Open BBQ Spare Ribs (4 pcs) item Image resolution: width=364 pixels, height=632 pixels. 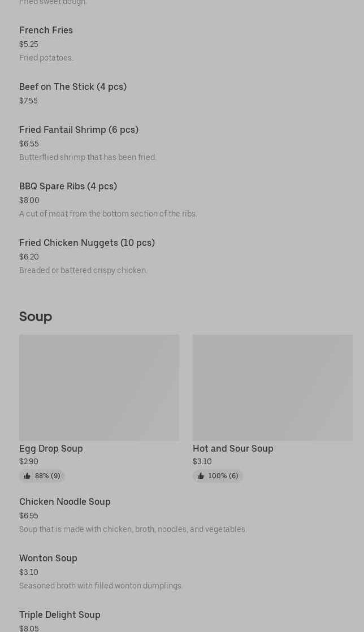pyautogui.click(x=68, y=187)
